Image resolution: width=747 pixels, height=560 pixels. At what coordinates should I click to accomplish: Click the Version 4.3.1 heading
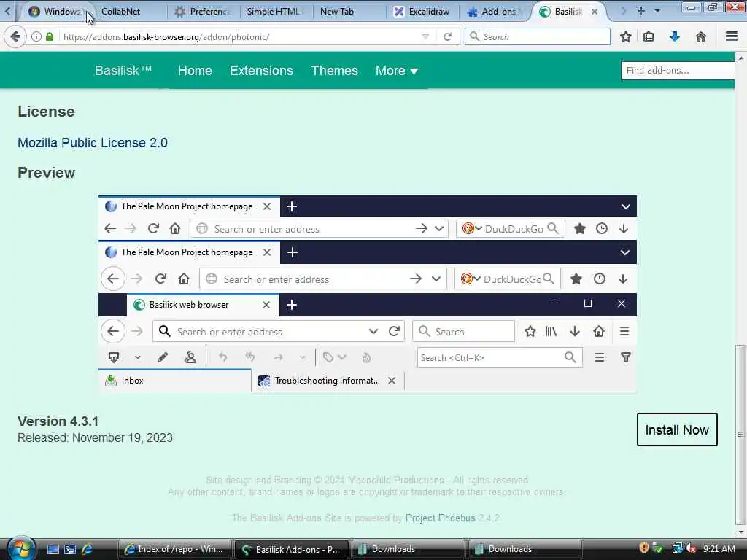58,421
